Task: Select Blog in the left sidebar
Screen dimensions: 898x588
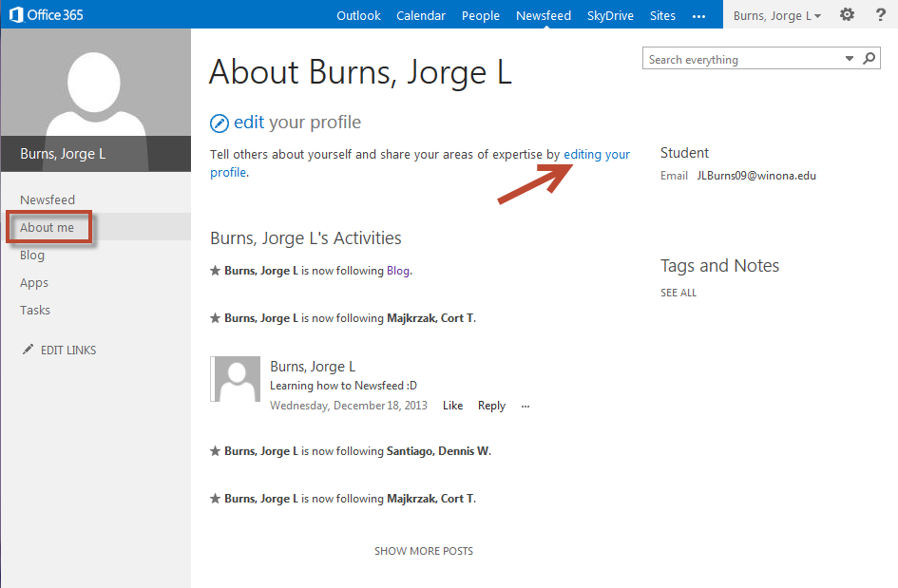Action: pyautogui.click(x=32, y=255)
